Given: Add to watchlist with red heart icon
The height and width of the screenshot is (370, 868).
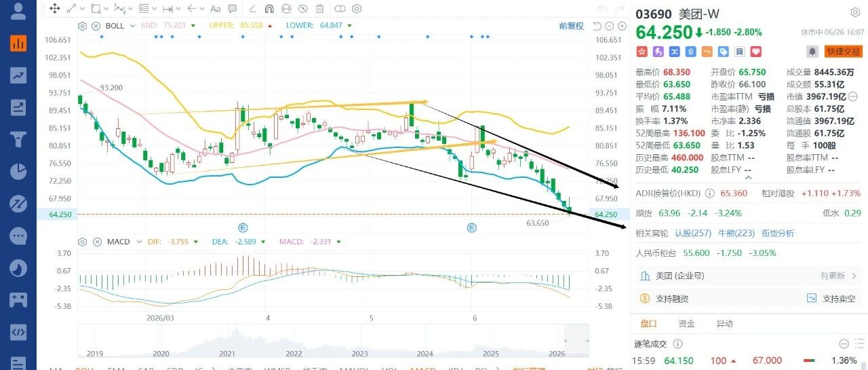Looking at the screenshot, I should click(756, 52).
